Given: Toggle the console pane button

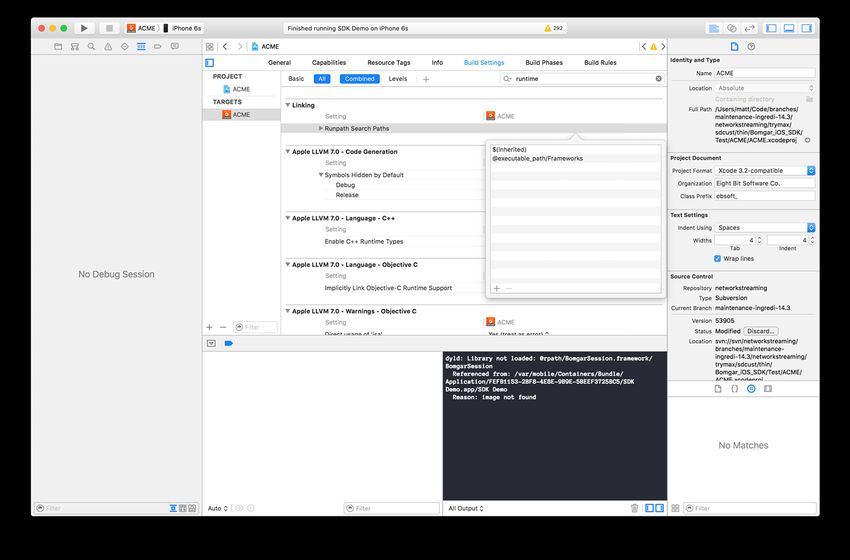Looking at the screenshot, I should (660, 508).
